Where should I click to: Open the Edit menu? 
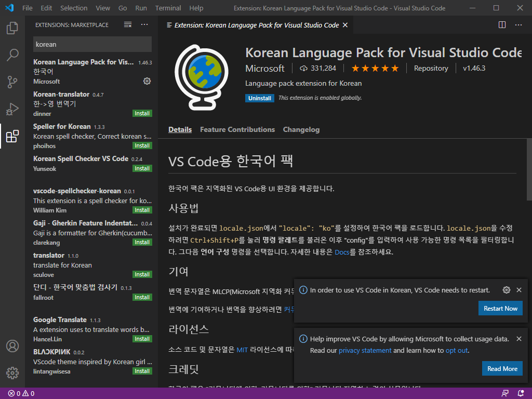point(46,8)
